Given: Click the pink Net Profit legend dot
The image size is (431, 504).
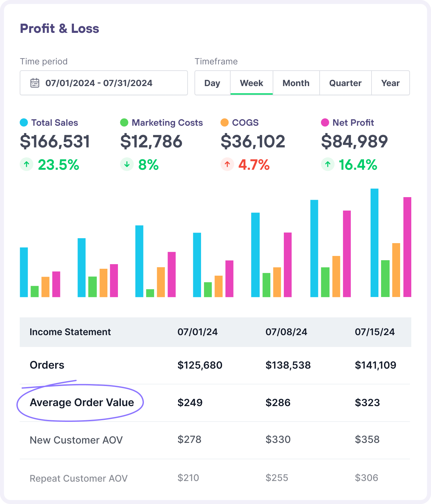Looking at the screenshot, I should 325,123.
